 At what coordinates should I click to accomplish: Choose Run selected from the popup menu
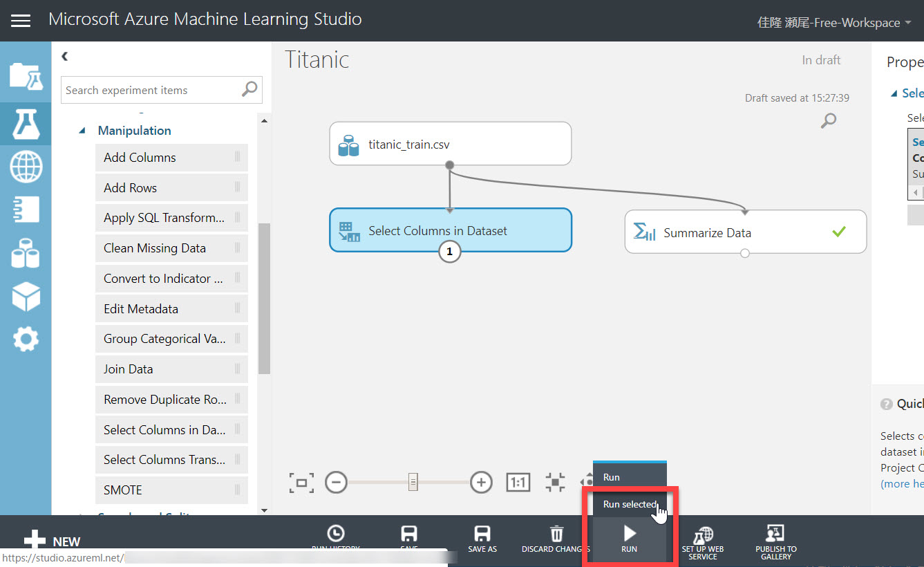point(630,504)
